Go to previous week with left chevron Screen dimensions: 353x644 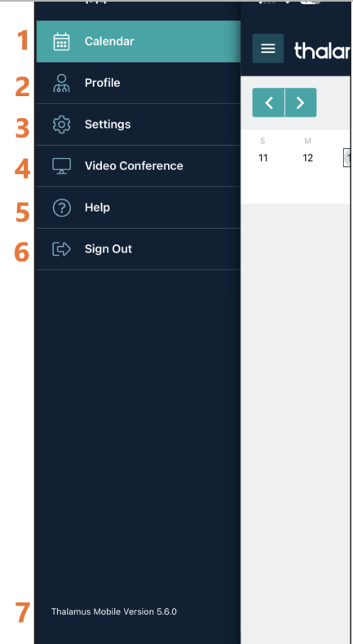click(x=268, y=103)
